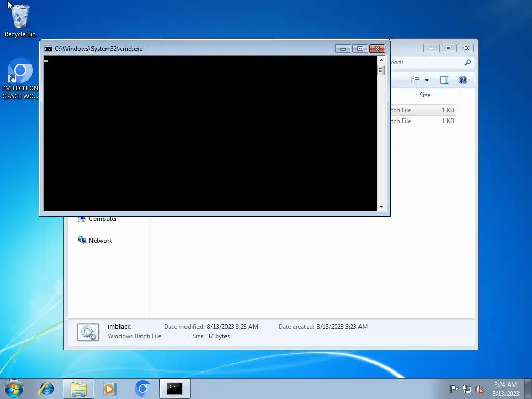The image size is (532, 399).
Task: Sort by the Size column header
Action: click(x=437, y=95)
